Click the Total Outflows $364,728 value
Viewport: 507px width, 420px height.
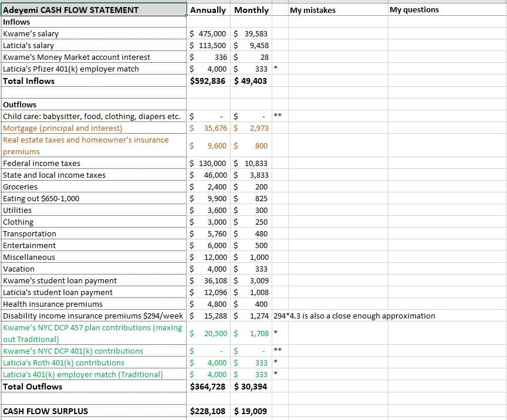(x=208, y=387)
